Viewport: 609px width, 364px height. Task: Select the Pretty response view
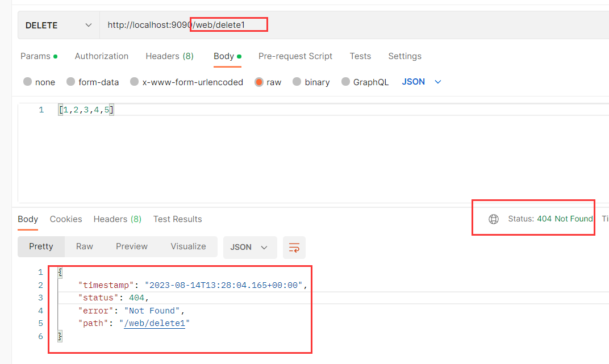coord(41,247)
